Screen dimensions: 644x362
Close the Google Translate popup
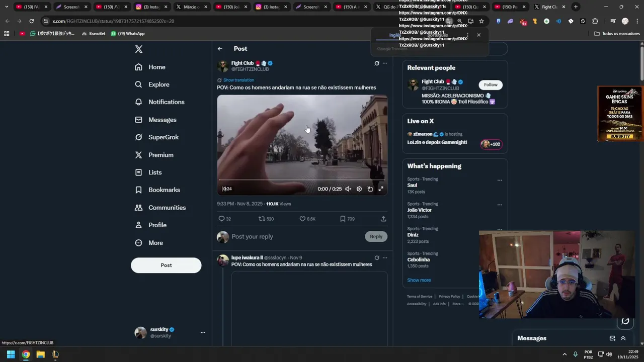click(478, 35)
